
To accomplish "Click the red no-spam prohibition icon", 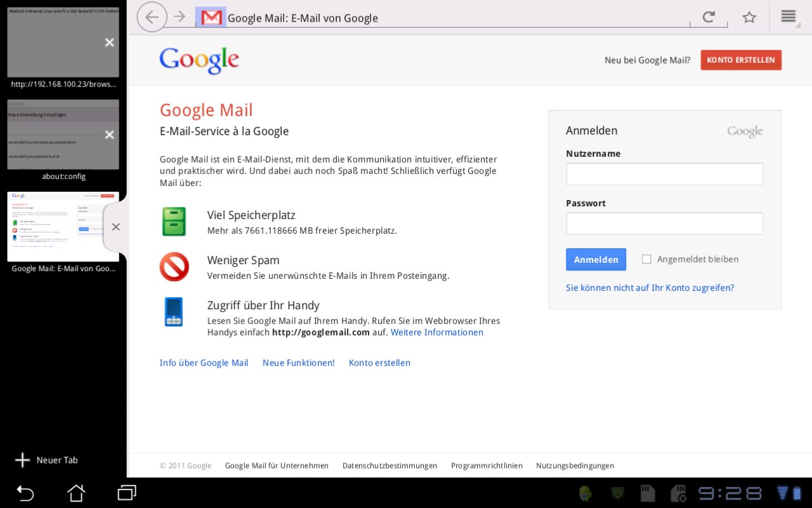I will coord(174,267).
